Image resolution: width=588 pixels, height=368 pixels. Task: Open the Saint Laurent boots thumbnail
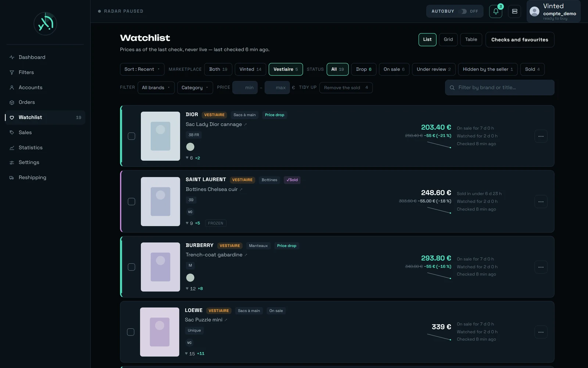tap(160, 202)
